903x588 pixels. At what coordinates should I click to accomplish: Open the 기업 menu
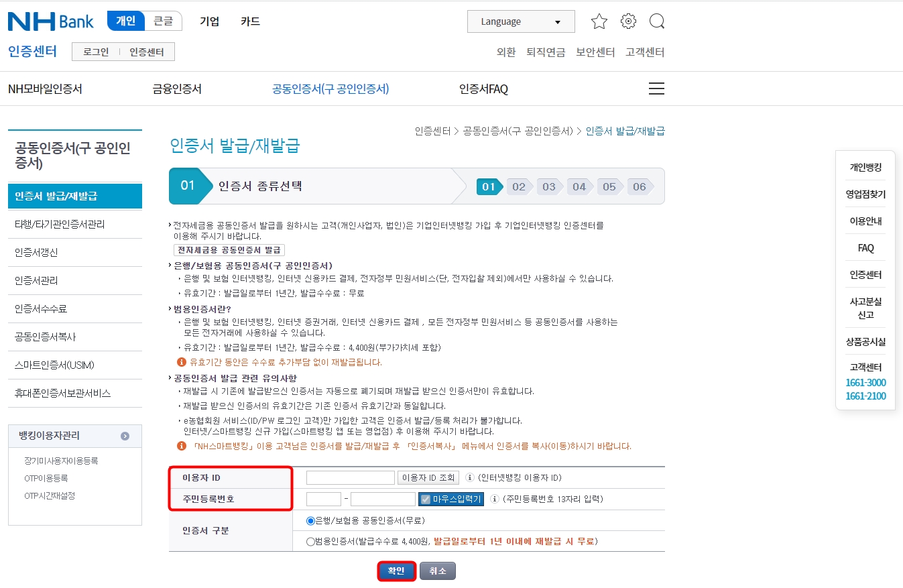209,21
